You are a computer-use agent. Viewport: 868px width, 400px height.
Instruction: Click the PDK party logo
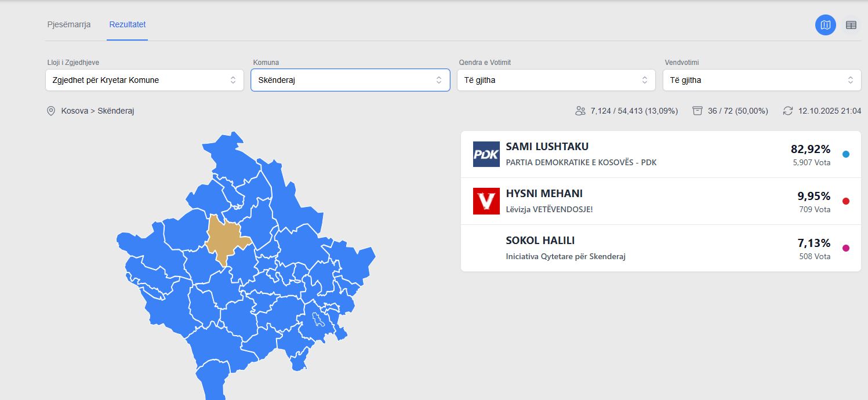[x=486, y=154]
